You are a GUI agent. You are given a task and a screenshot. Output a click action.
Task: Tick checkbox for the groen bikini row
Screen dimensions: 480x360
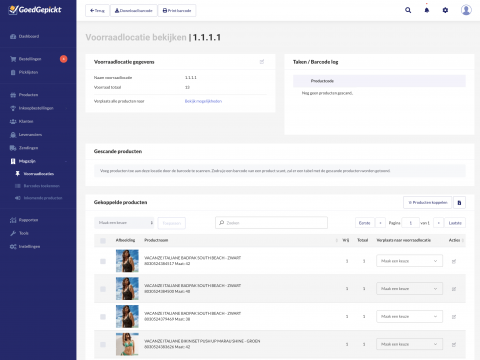(x=103, y=344)
